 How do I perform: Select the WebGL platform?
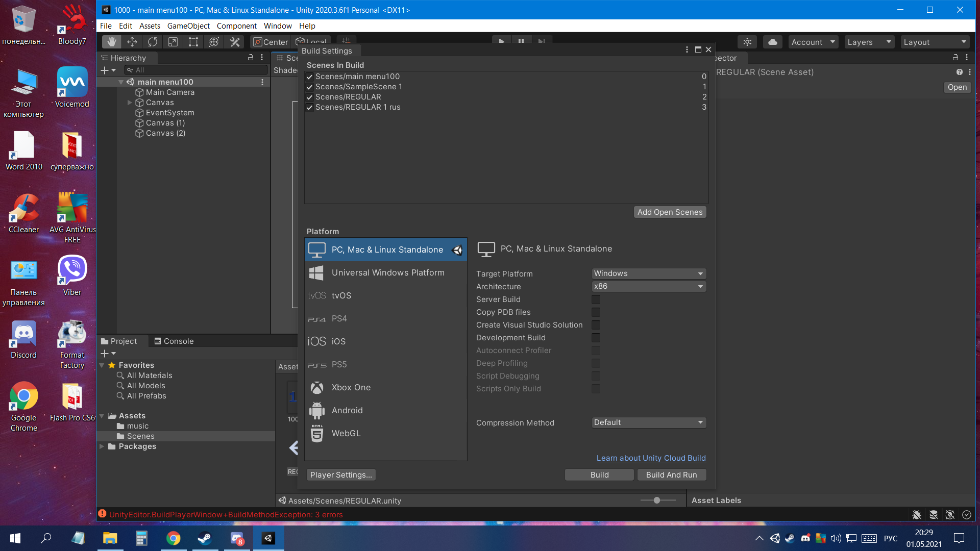pos(386,433)
